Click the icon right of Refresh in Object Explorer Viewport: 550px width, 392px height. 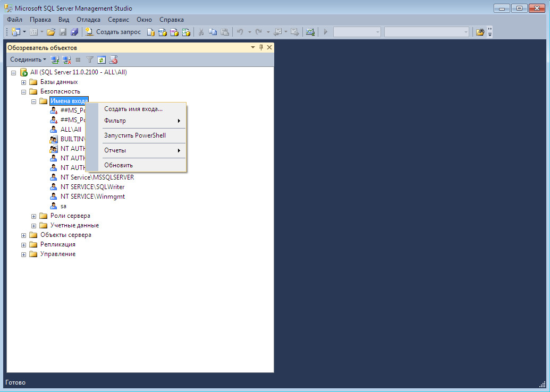[113, 59]
